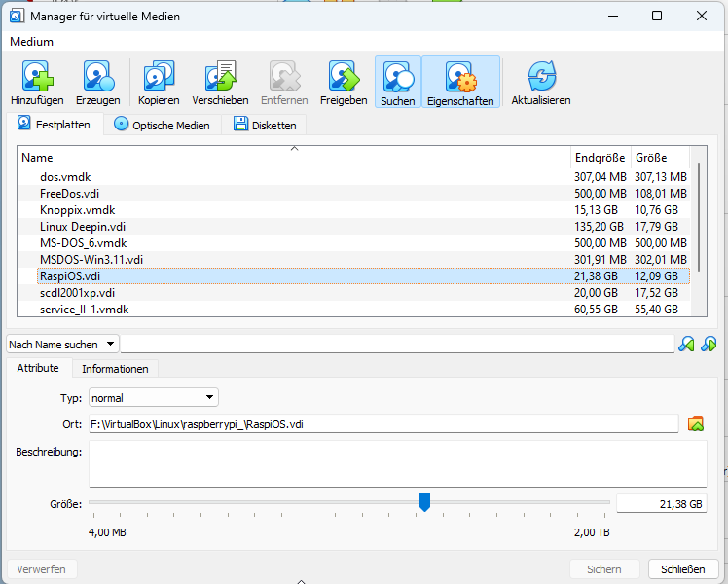Click the VirtualBox title bar icon
Viewport: 728px width, 584px height.
pos(17,17)
